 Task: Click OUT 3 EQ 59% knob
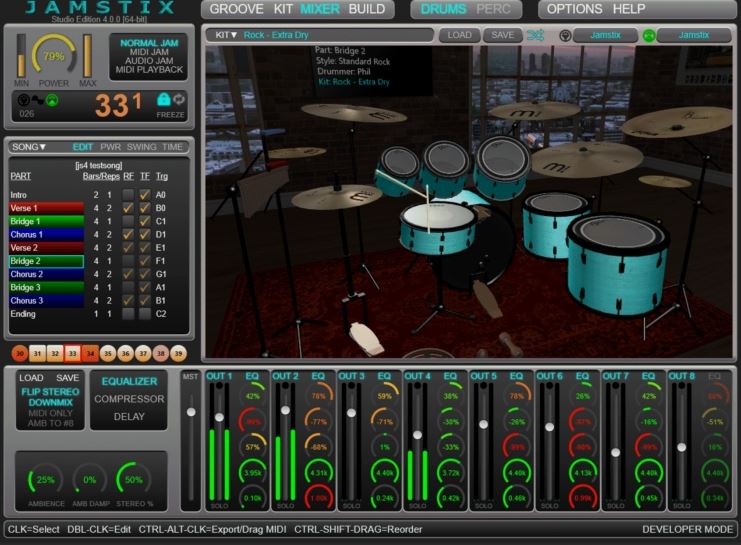[x=385, y=396]
